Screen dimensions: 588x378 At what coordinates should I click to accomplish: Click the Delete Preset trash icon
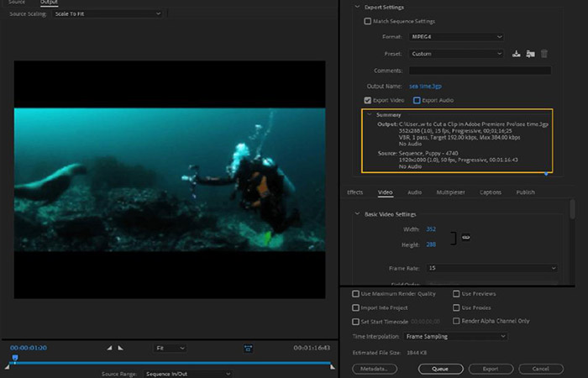544,54
